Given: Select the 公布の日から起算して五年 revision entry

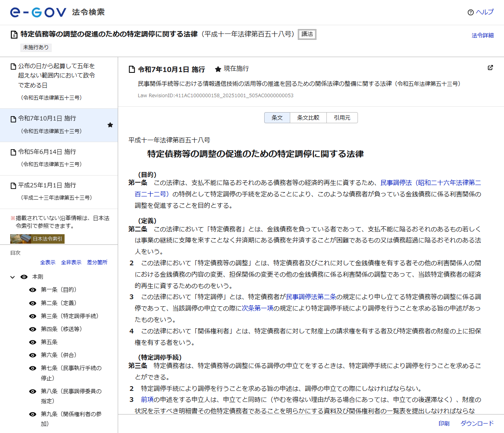Looking at the screenshot, I should tap(59, 82).
